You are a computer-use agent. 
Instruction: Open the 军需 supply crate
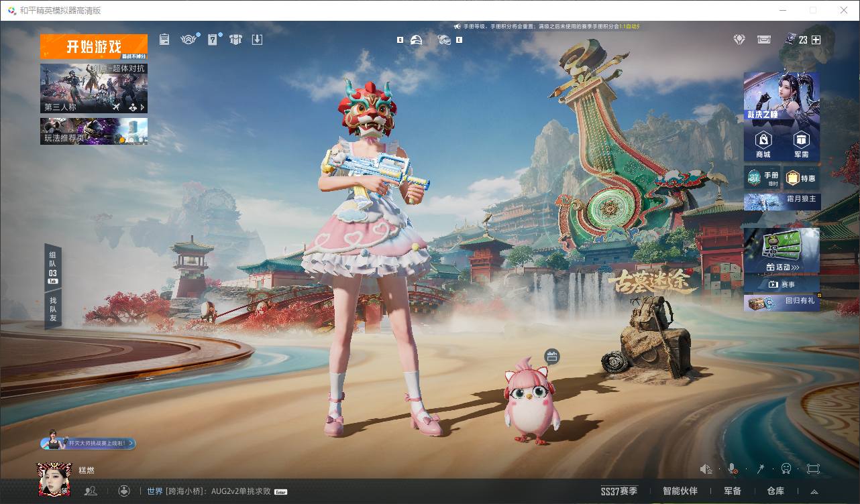point(801,143)
